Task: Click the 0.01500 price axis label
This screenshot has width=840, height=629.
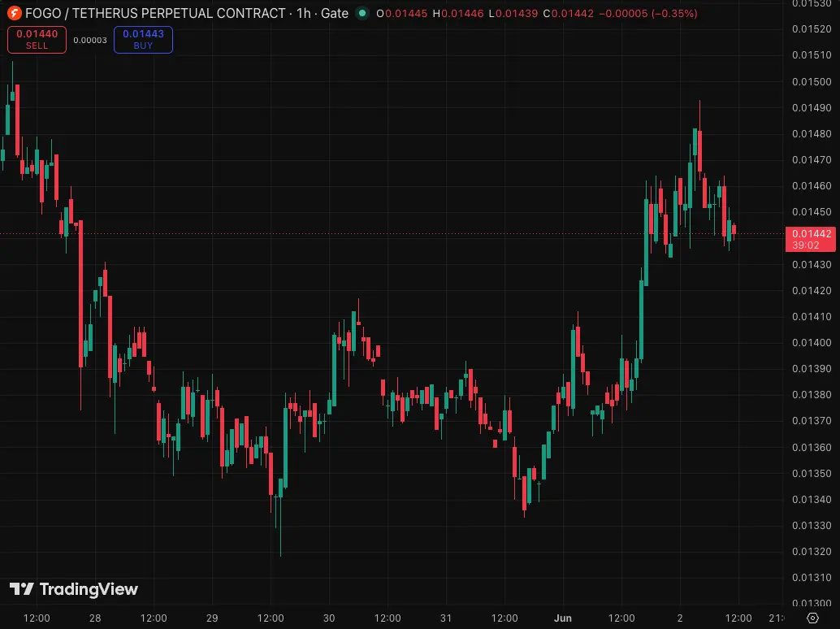Action: point(812,81)
